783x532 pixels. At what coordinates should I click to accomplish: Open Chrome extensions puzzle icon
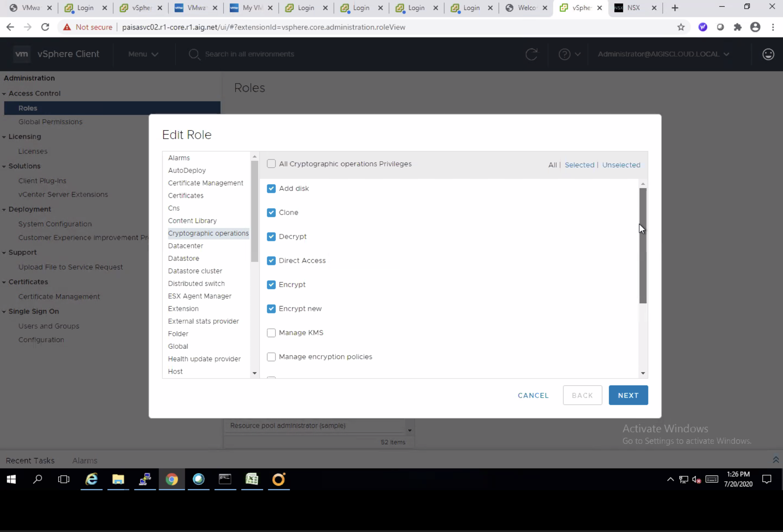point(738,27)
